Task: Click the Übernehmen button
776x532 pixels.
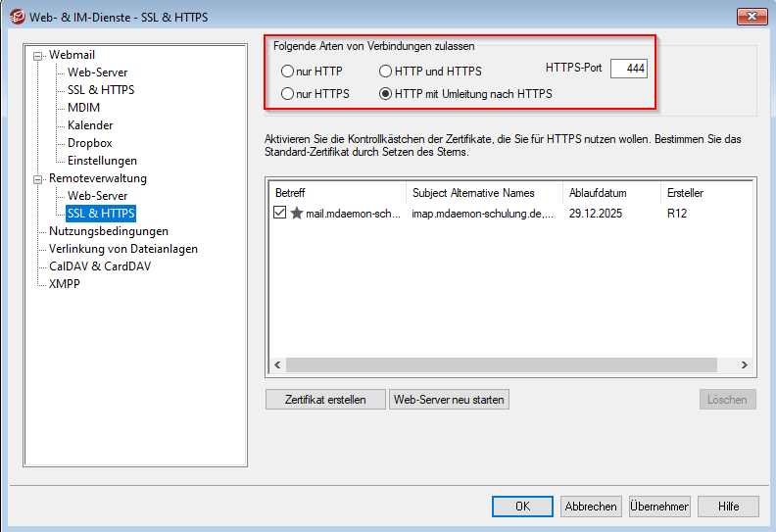Action: pos(659,507)
